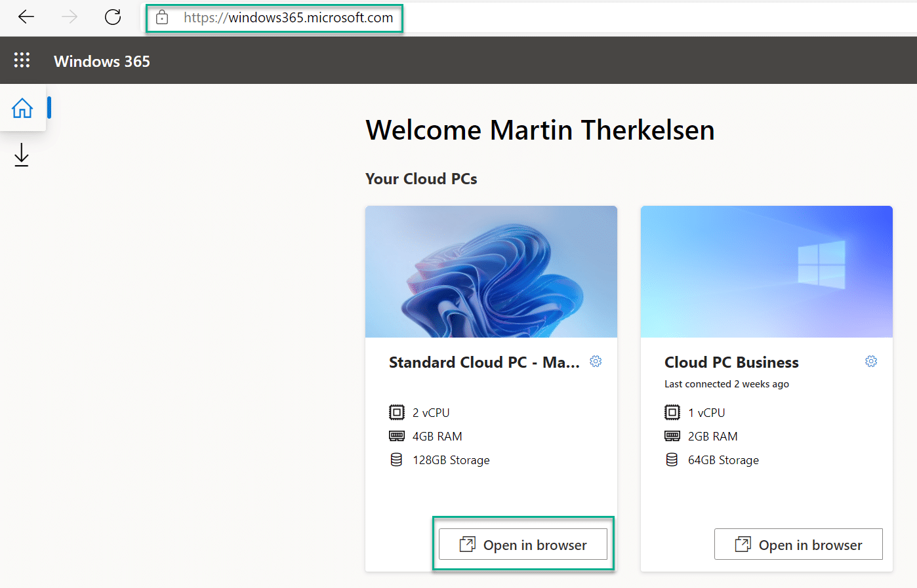Open Standard Cloud PC in browser
Image resolution: width=917 pixels, height=588 pixels.
click(523, 544)
